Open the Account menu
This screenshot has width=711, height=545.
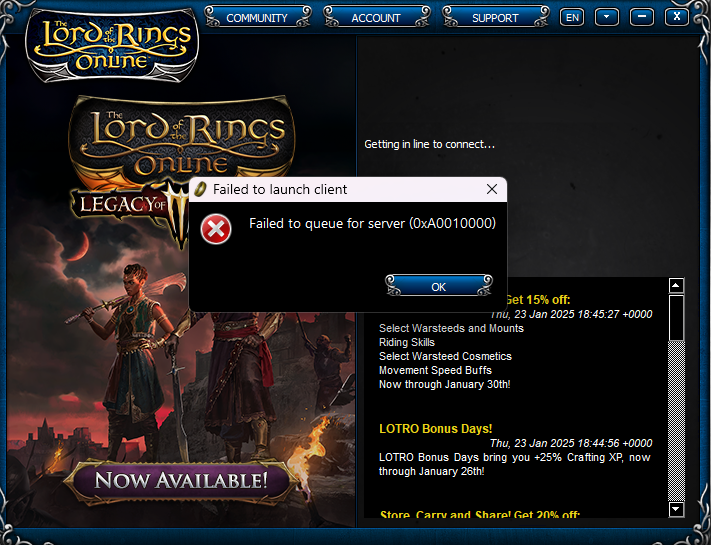coord(376,18)
